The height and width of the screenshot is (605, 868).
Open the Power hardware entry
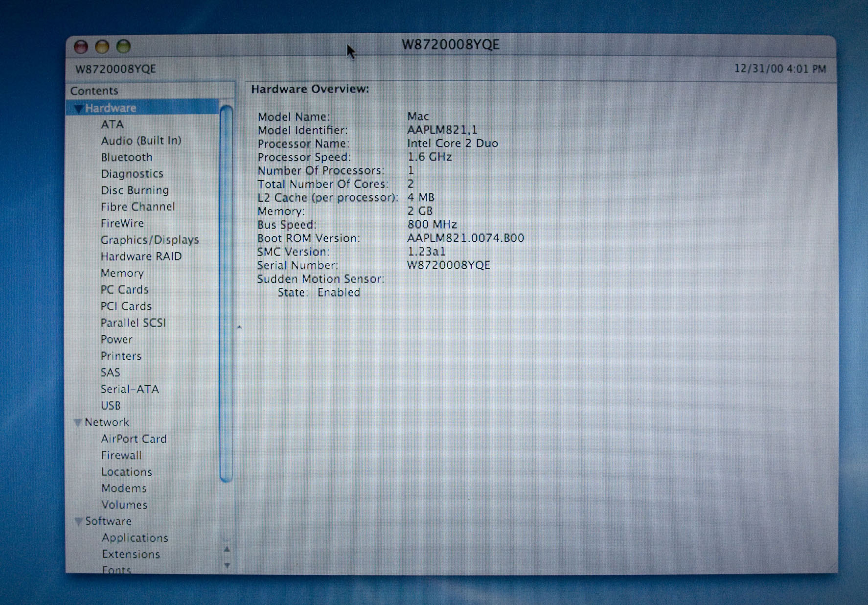pos(116,340)
